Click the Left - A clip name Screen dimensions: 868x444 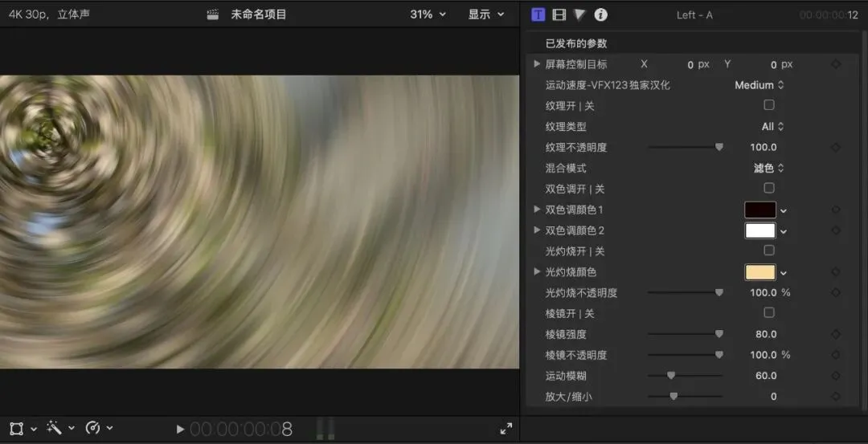click(694, 15)
